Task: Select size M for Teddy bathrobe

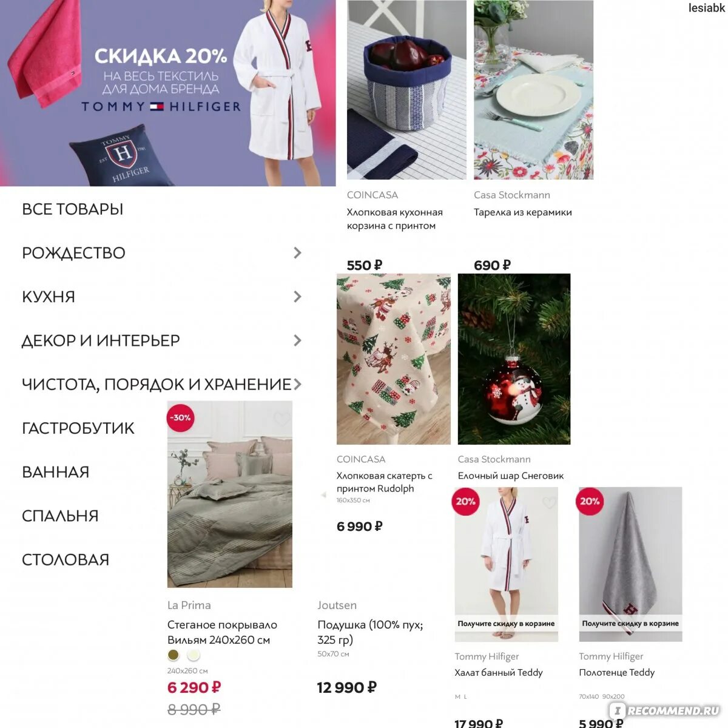Action: [457, 697]
